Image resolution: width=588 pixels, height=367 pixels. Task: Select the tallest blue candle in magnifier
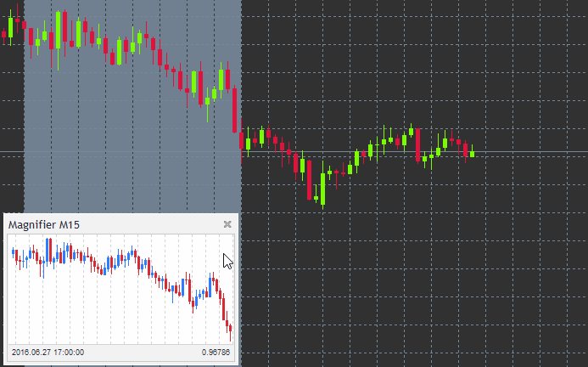[x=48, y=251]
